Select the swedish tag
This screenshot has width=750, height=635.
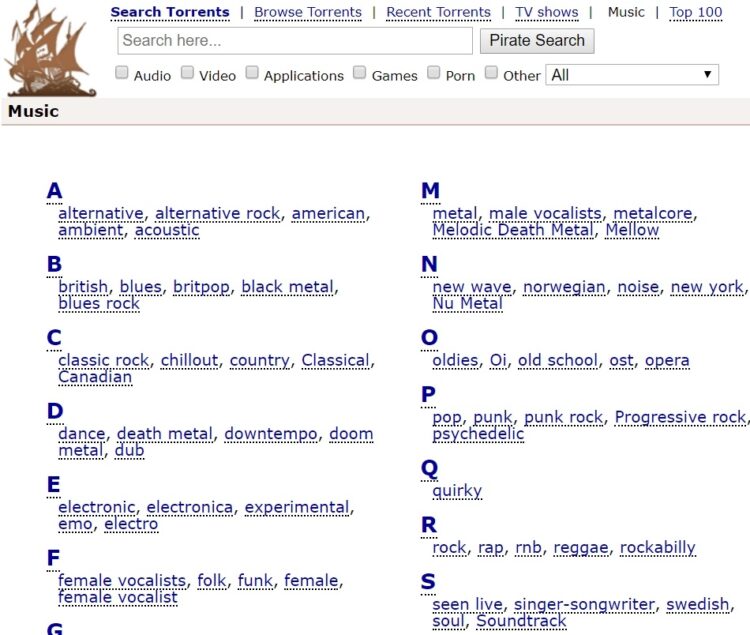coord(697,604)
